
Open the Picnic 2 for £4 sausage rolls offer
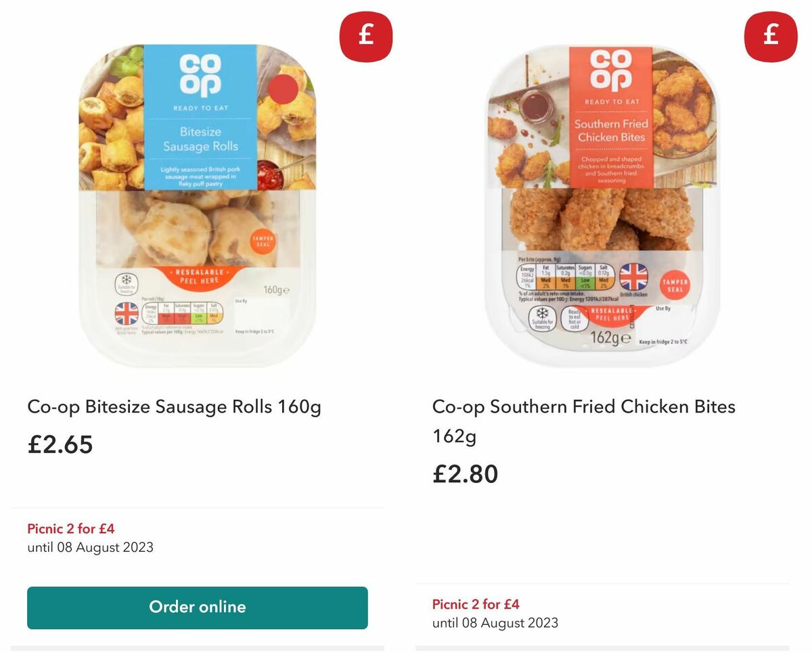71,528
